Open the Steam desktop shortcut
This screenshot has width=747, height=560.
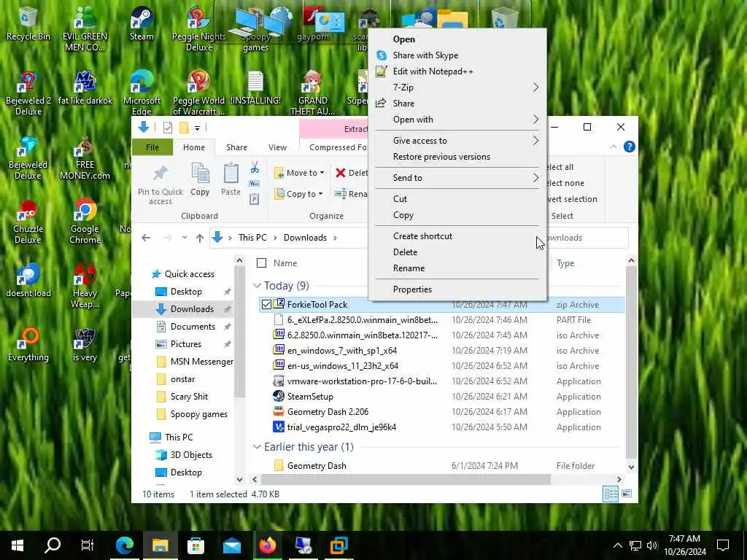pyautogui.click(x=142, y=23)
